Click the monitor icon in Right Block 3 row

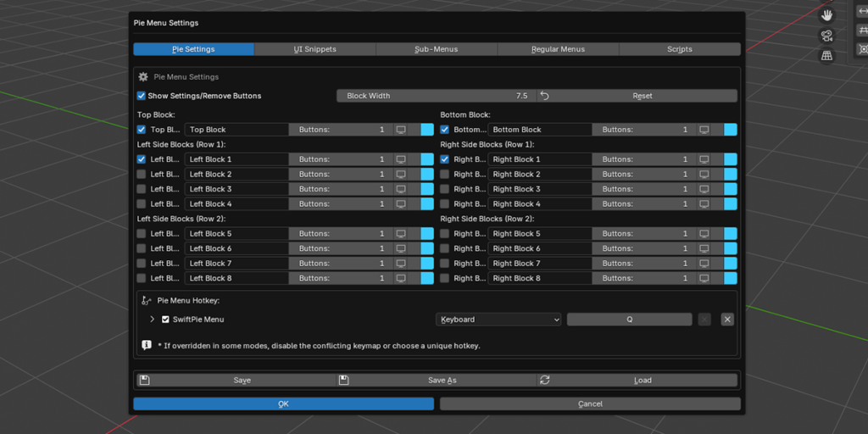coord(704,189)
